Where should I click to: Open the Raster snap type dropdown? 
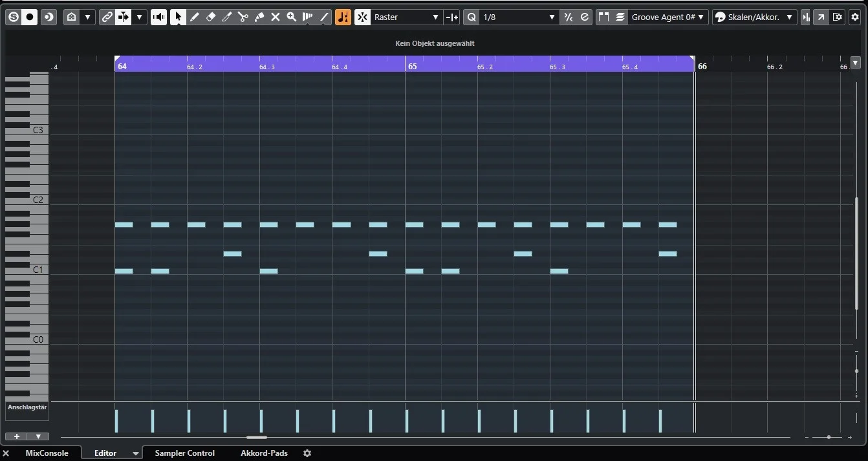[406, 17]
